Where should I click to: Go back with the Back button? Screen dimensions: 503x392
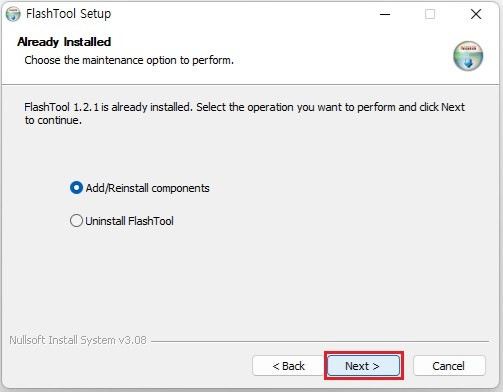pos(288,366)
